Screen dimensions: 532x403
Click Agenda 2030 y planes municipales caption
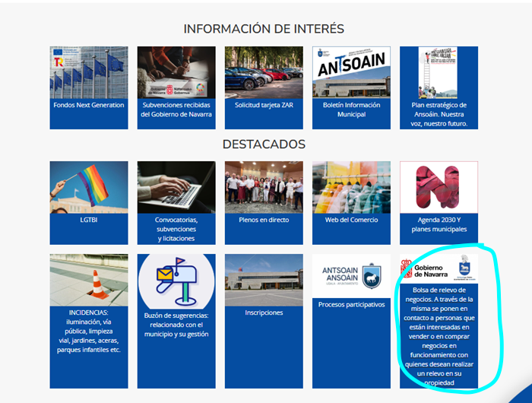click(439, 224)
